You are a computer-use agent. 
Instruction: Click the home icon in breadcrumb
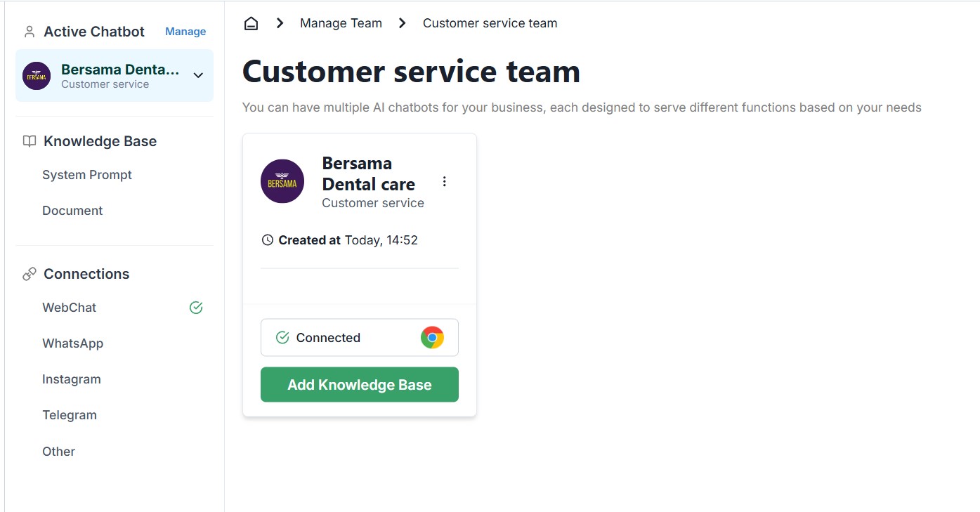coord(251,23)
